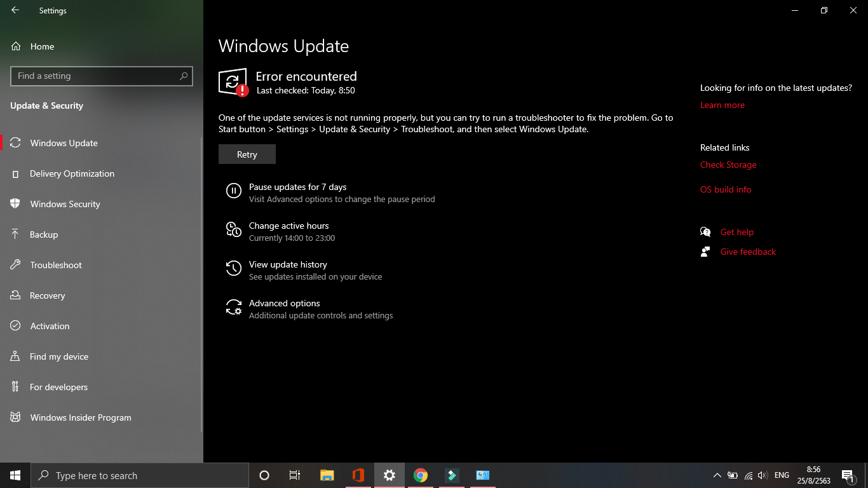Open volume control in system tray
The image size is (868, 488).
click(x=763, y=475)
